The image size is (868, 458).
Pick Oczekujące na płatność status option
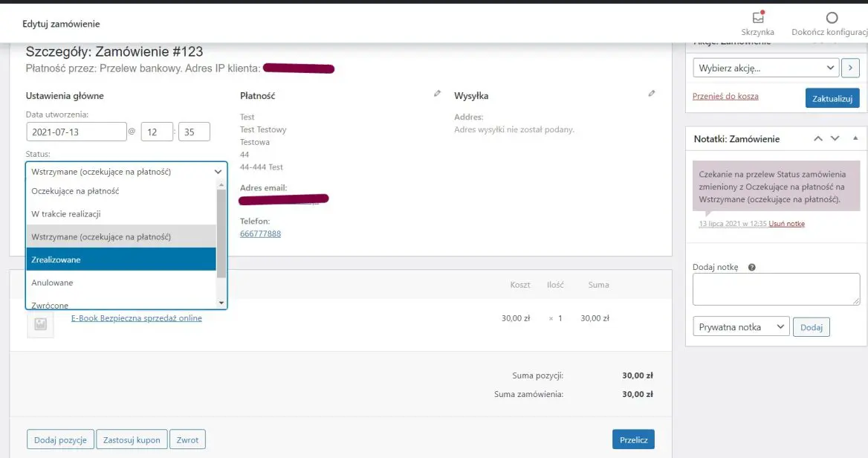click(x=121, y=191)
